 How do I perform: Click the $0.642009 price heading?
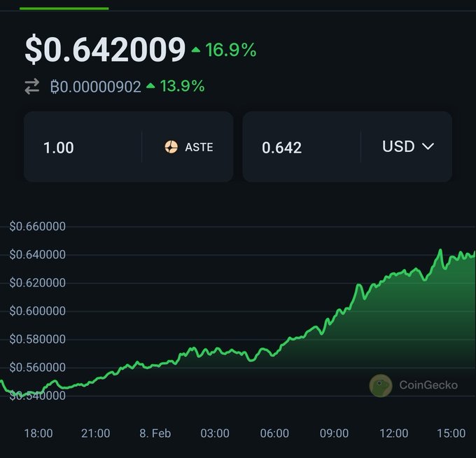tap(105, 50)
